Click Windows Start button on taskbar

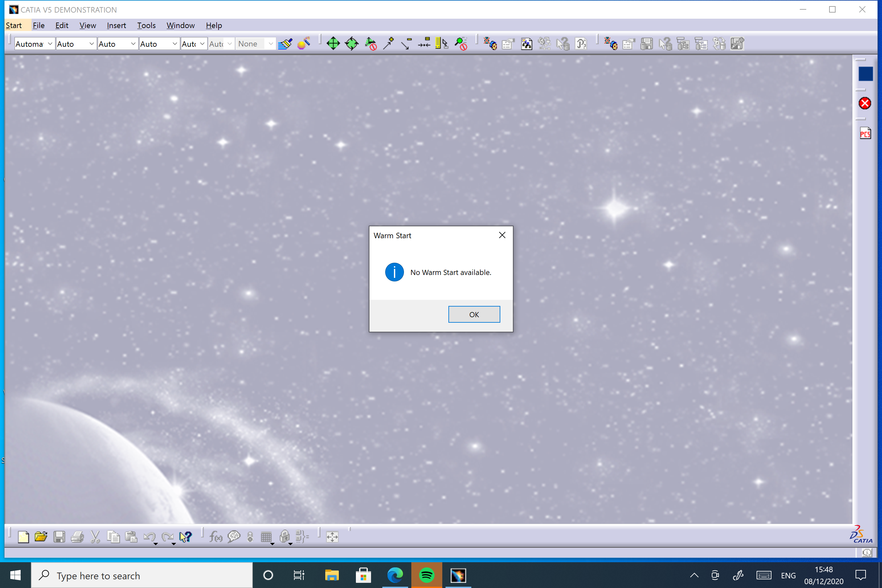15,575
